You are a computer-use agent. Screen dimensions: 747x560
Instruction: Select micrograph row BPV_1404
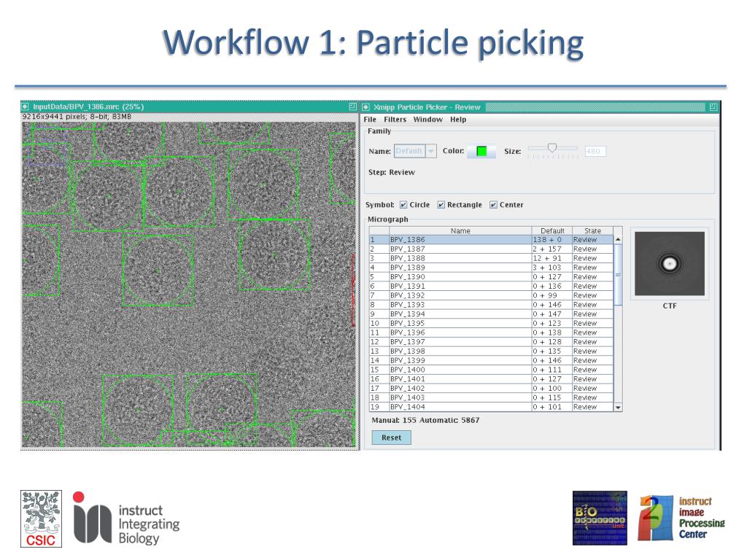pyautogui.click(x=491, y=407)
